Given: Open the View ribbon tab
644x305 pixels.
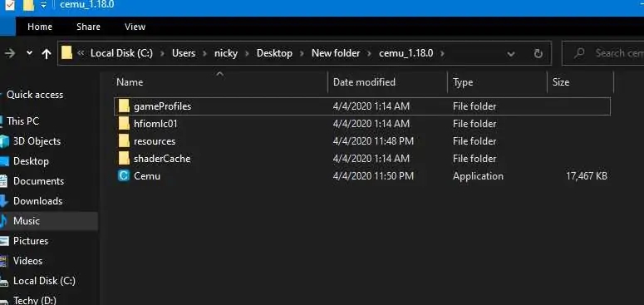Looking at the screenshot, I should 135,27.
